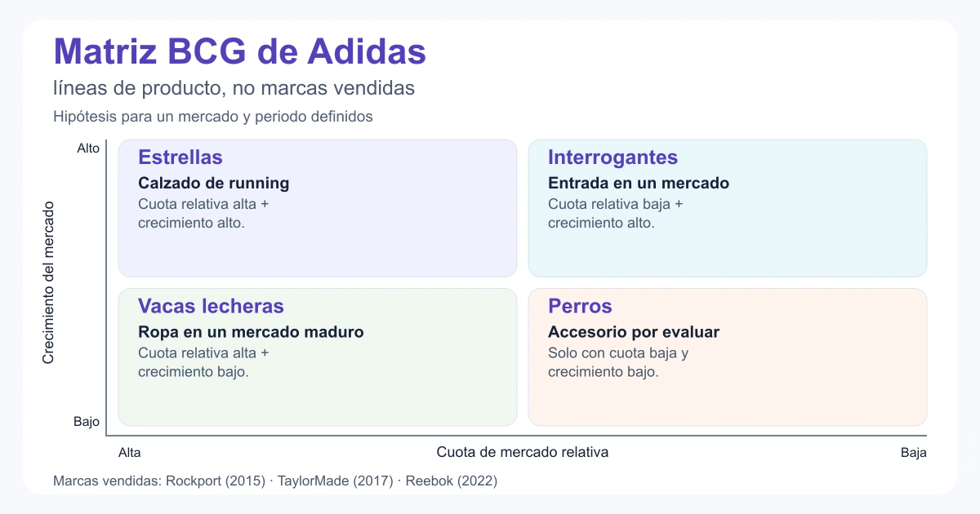Click the 'Marcas vendidas' footnote line
This screenshot has height=514, width=980.
[275, 481]
